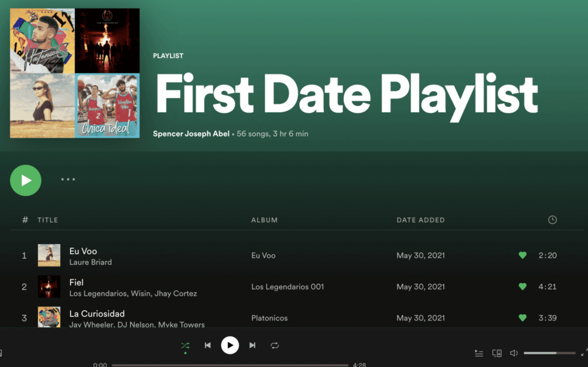Click the Fiel track thumbnail
The height and width of the screenshot is (367, 588).
point(49,287)
